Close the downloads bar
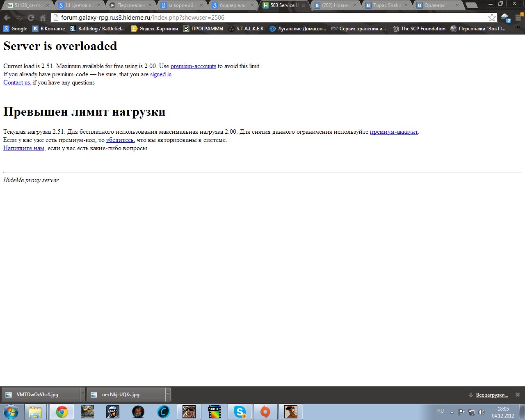Image resolution: width=525 pixels, height=420 pixels. coord(518,395)
